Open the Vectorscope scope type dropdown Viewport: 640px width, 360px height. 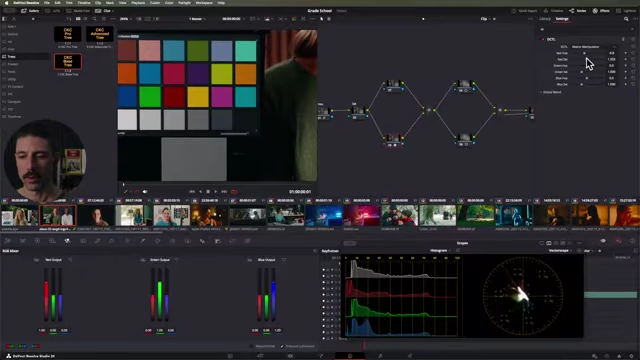pos(560,251)
